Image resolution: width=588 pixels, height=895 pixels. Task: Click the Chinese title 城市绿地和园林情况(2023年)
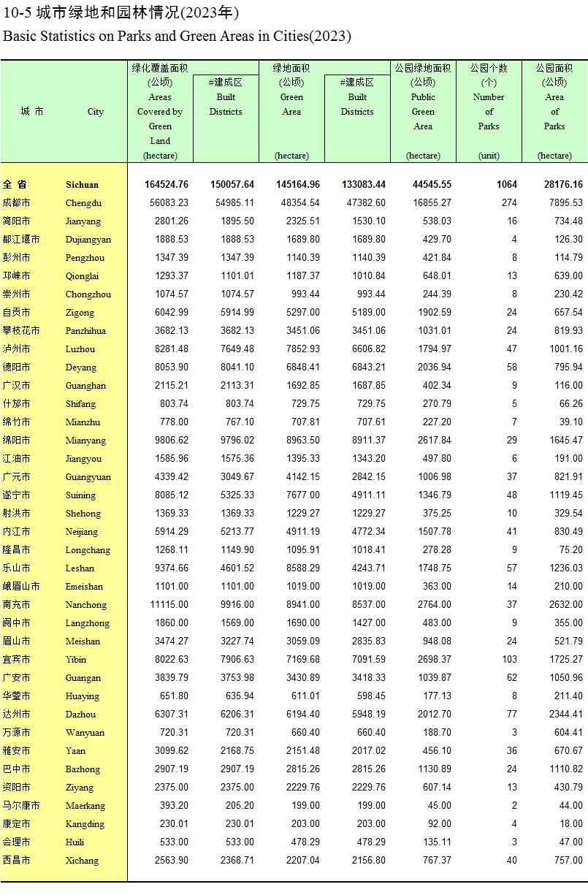click(x=137, y=12)
